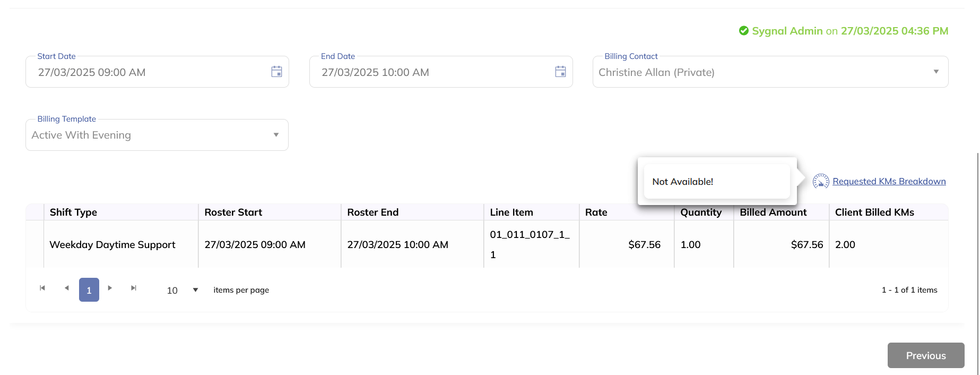Click the End Date input field
Screen dimensions: 980x375
coord(432,72)
